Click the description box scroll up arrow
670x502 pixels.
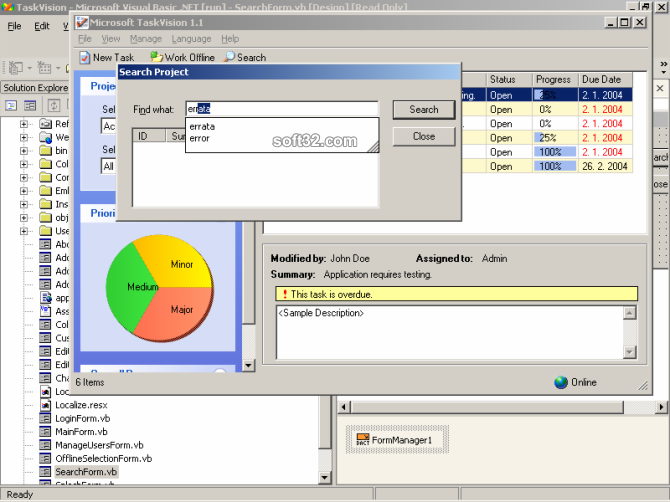629,313
